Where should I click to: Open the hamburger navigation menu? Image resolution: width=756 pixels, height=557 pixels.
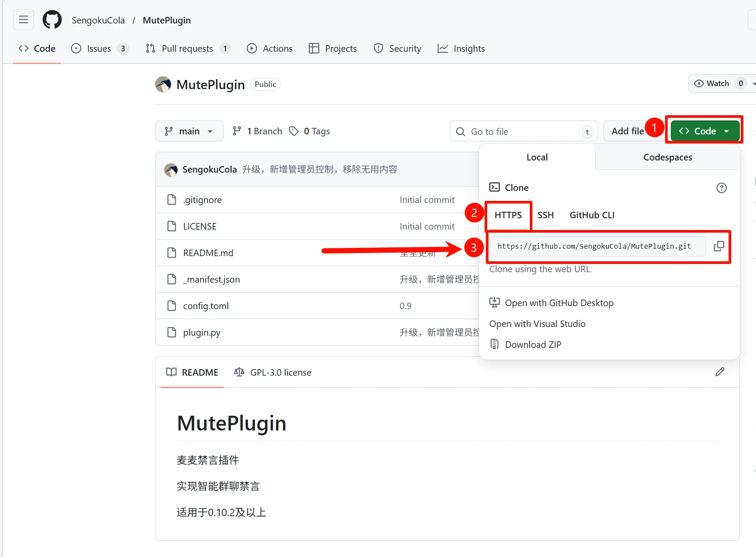coord(23,20)
